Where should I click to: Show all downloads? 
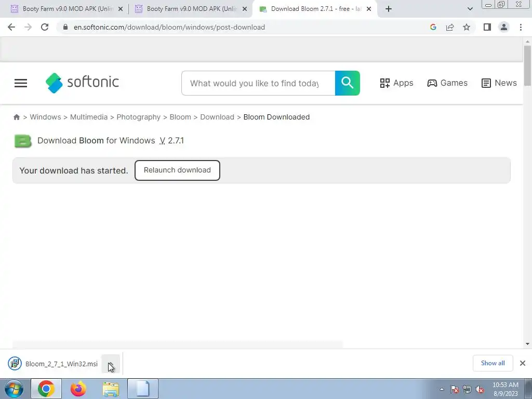point(493,363)
